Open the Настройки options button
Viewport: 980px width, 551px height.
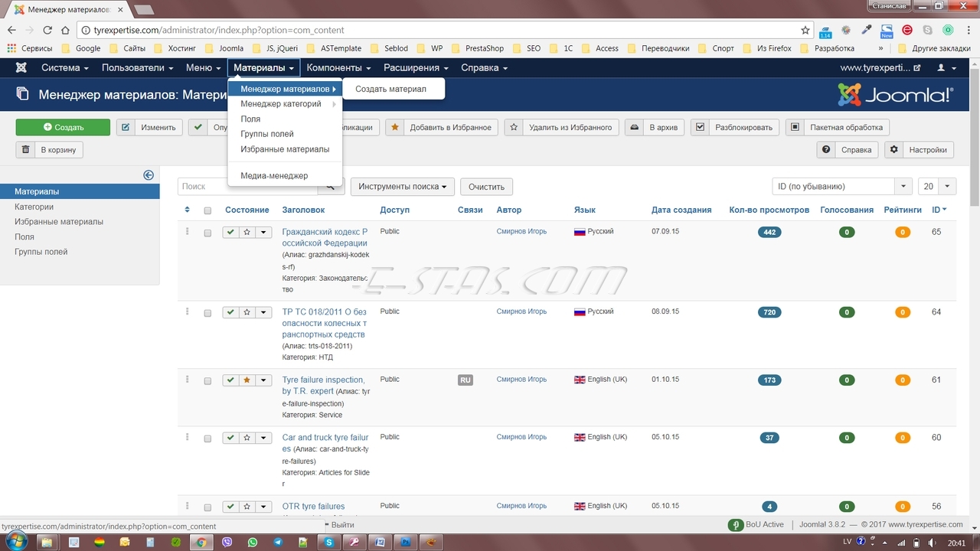click(x=920, y=150)
